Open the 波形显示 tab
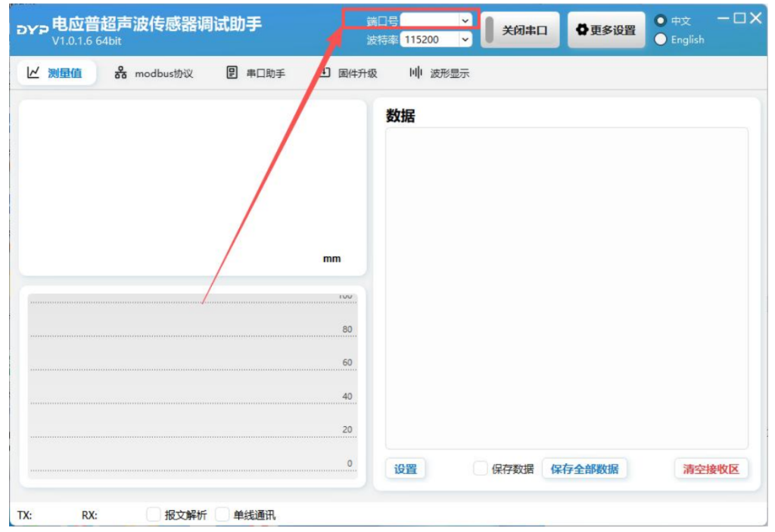Viewport: 775px width, 532px height. coord(440,73)
